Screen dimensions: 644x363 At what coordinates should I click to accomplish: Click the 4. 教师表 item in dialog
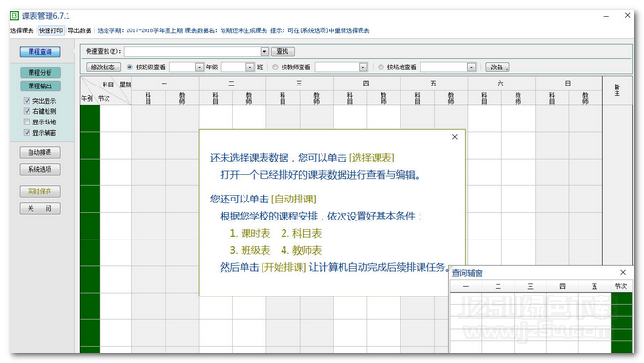click(301, 250)
